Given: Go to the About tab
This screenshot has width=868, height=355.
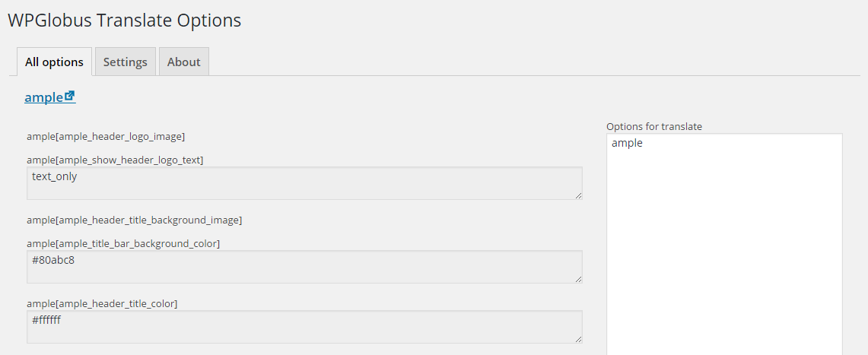Looking at the screenshot, I should tap(183, 62).
